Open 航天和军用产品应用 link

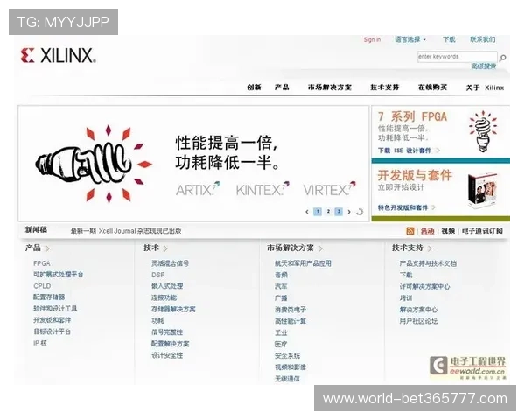303,263
